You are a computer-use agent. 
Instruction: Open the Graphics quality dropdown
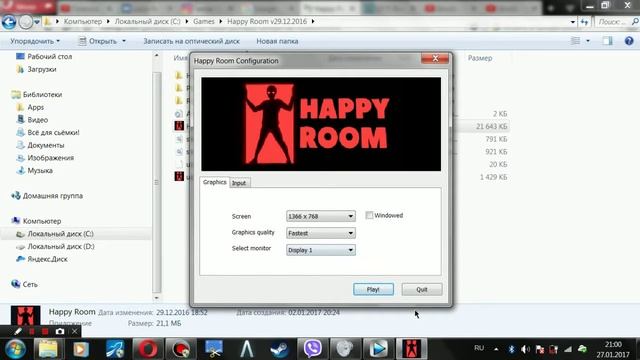pos(320,233)
